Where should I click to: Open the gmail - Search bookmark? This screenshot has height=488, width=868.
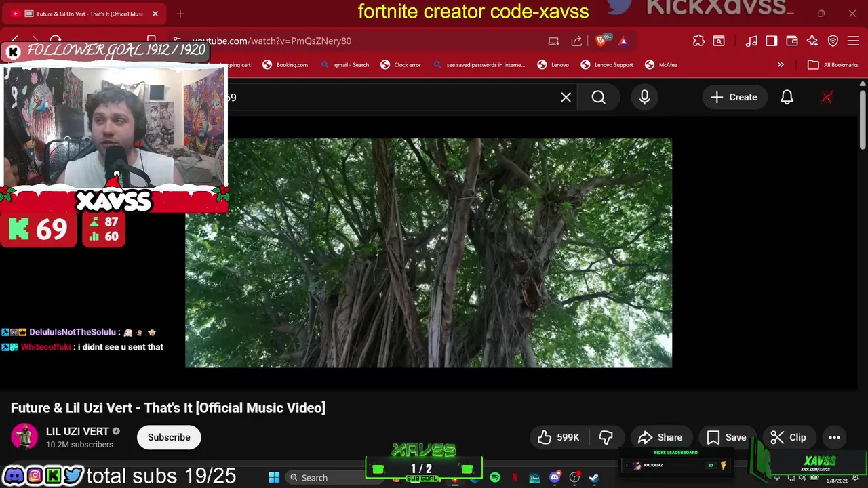point(345,65)
